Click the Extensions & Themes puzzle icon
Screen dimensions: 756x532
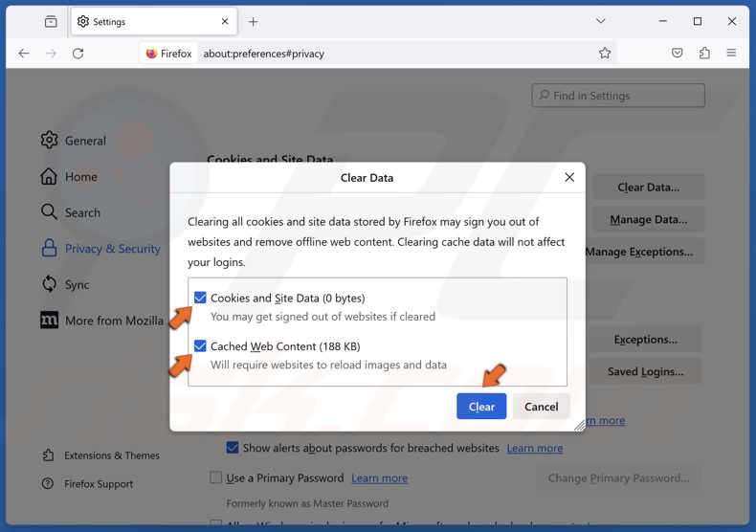[48, 454]
